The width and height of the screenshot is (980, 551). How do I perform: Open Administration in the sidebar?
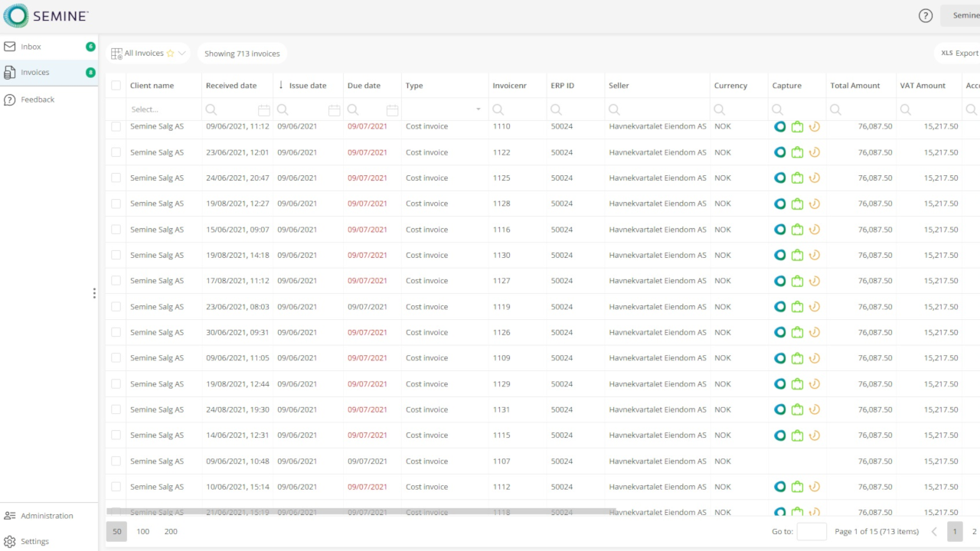point(49,516)
